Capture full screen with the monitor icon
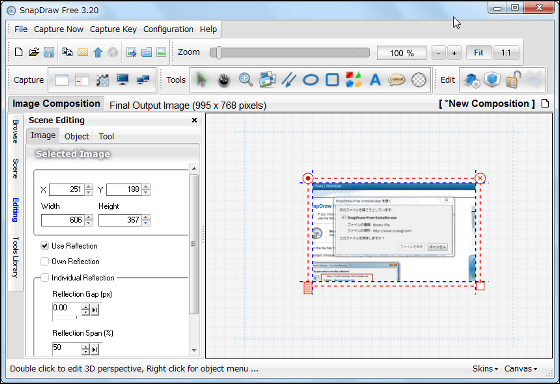 click(x=122, y=80)
